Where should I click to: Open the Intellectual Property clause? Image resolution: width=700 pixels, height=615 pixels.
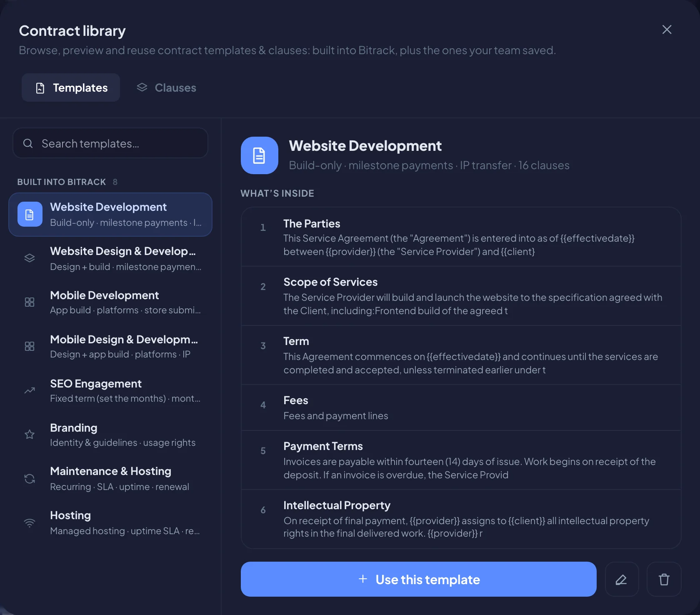(461, 519)
